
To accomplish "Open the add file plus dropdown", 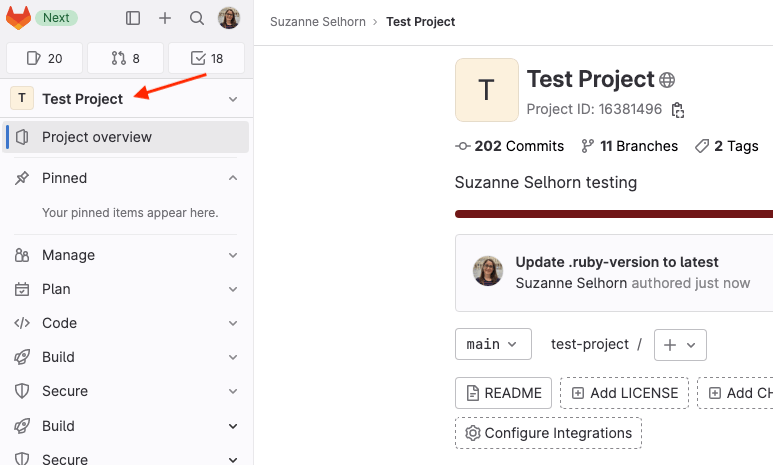I will [x=680, y=344].
